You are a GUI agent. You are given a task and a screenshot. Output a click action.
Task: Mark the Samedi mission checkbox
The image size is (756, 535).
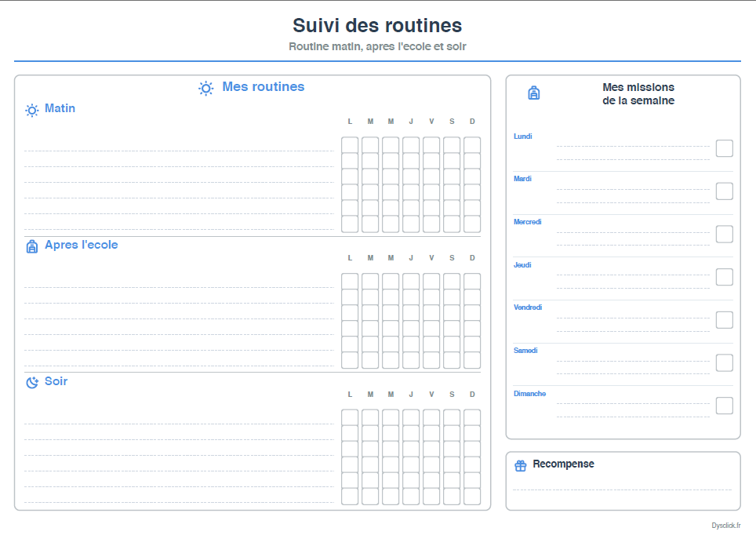click(x=724, y=362)
